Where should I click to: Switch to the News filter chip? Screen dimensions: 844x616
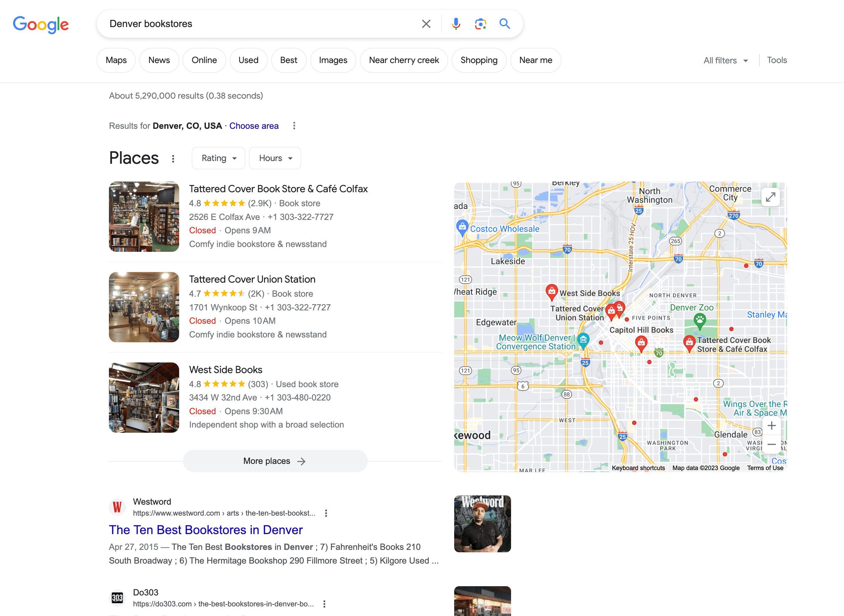(x=159, y=60)
